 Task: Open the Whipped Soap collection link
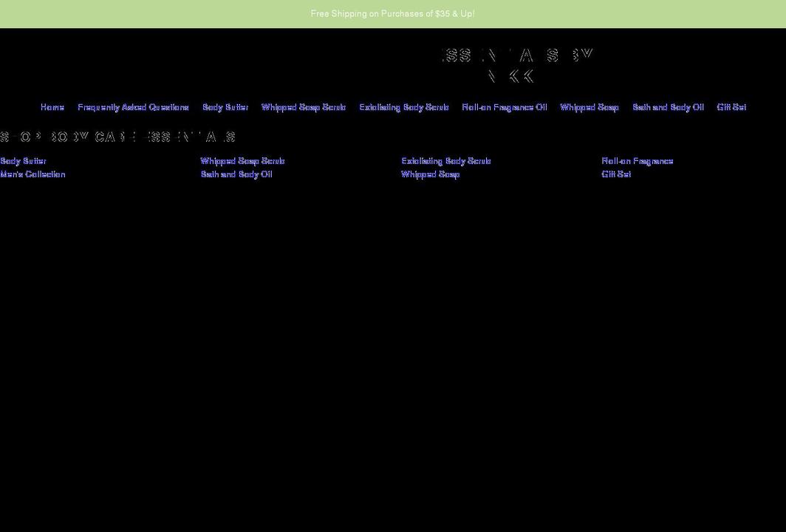(x=430, y=174)
